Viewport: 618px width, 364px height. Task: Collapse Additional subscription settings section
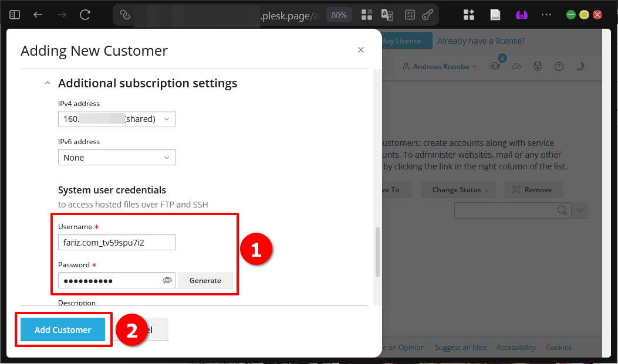[48, 83]
